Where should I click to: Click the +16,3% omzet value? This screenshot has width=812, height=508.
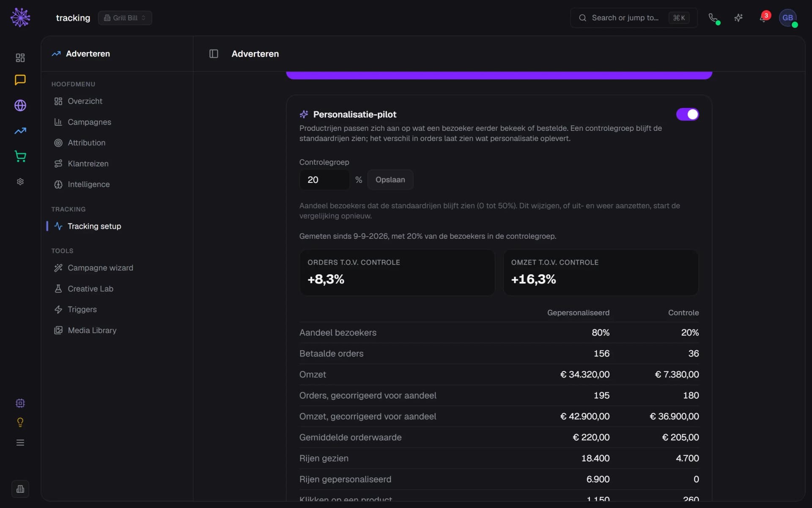(533, 279)
